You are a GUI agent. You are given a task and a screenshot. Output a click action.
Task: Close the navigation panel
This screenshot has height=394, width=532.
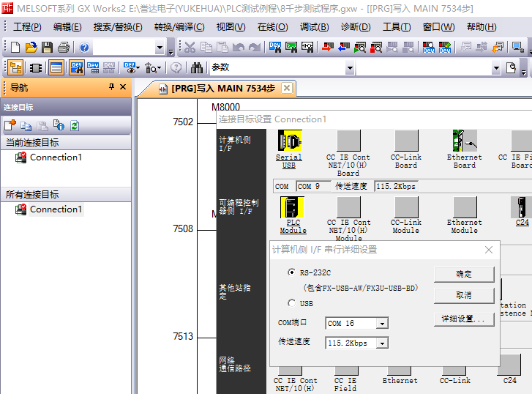[x=123, y=87]
